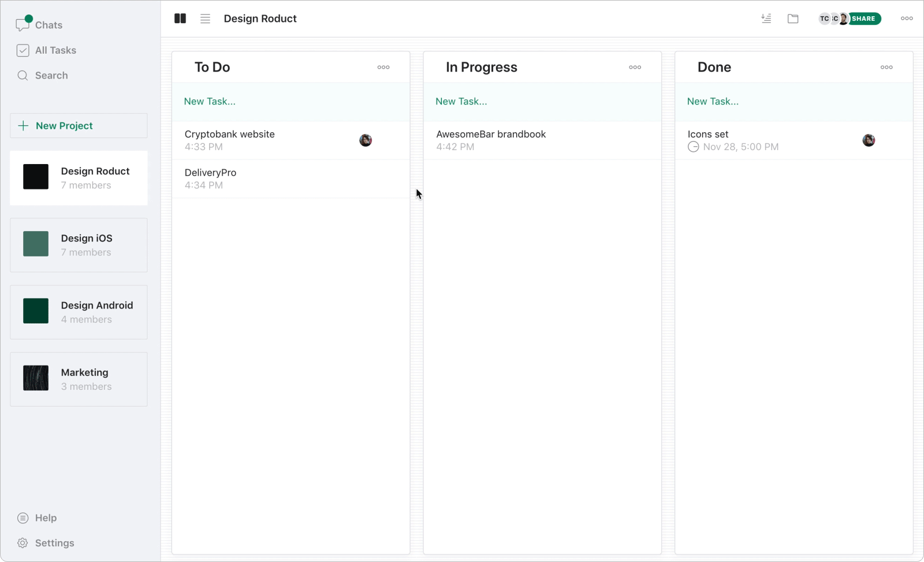Click the sort tasks icon in header
Viewport: 924px width, 562px height.
coord(766,18)
